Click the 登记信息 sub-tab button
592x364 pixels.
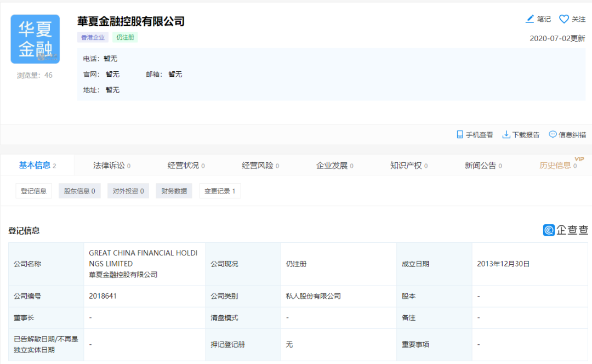pyautogui.click(x=33, y=191)
